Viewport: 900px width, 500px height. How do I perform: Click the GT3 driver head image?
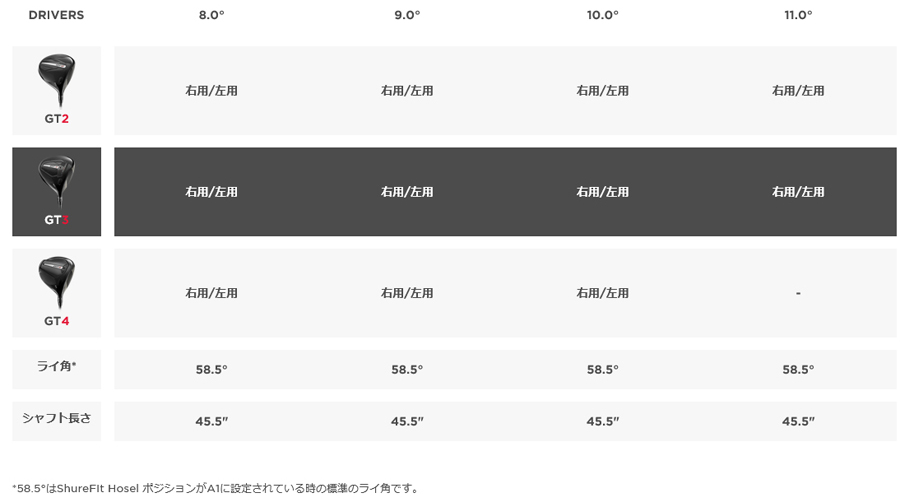pos(56,180)
